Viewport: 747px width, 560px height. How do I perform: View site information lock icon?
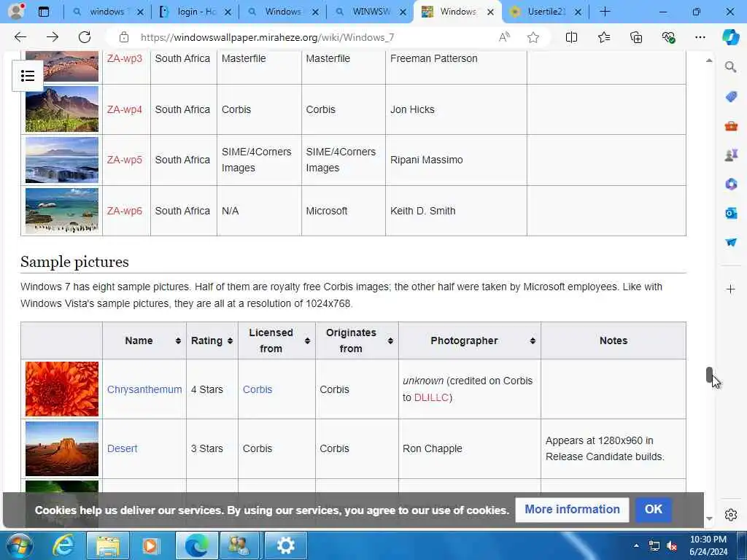124,37
